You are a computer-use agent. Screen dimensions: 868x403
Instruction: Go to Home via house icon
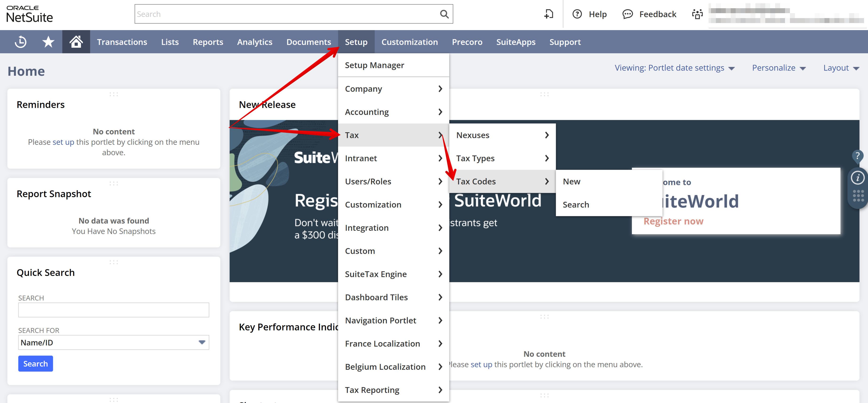[76, 42]
